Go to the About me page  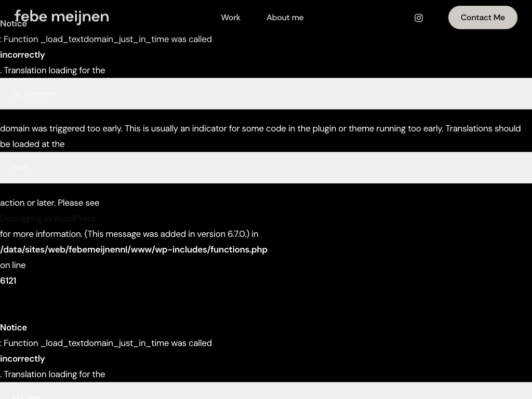click(x=285, y=18)
